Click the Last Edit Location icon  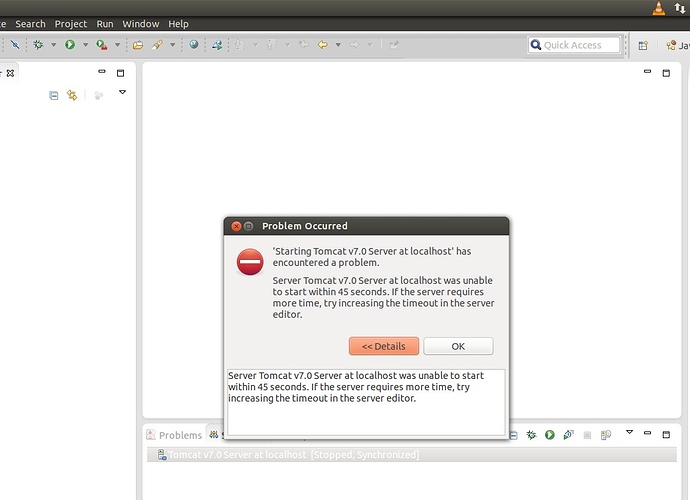[304, 44]
